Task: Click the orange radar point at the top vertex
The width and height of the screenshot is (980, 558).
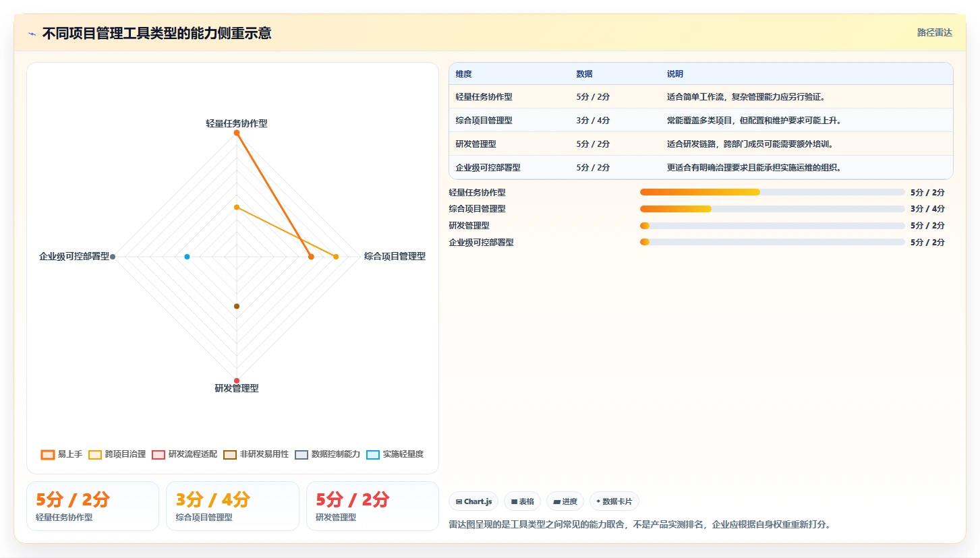Action: (x=237, y=133)
